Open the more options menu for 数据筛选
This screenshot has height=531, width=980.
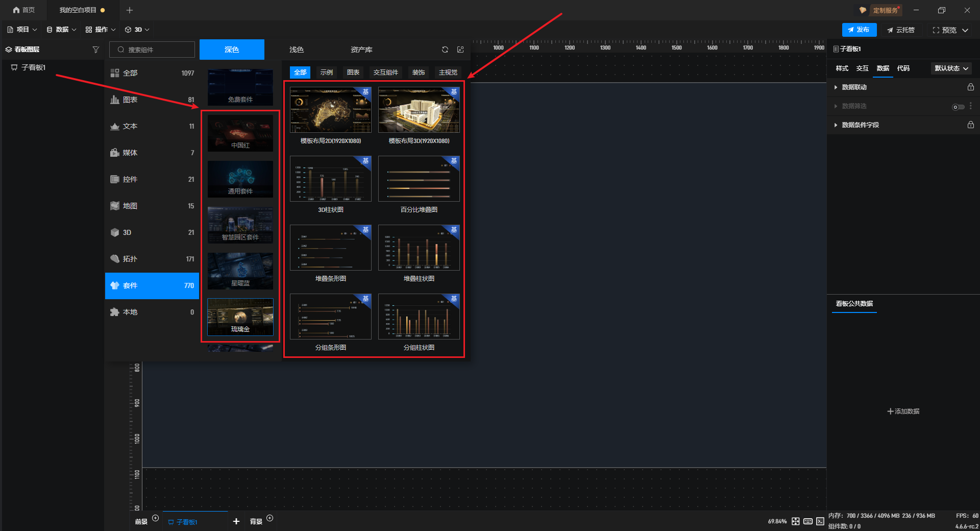pos(971,106)
